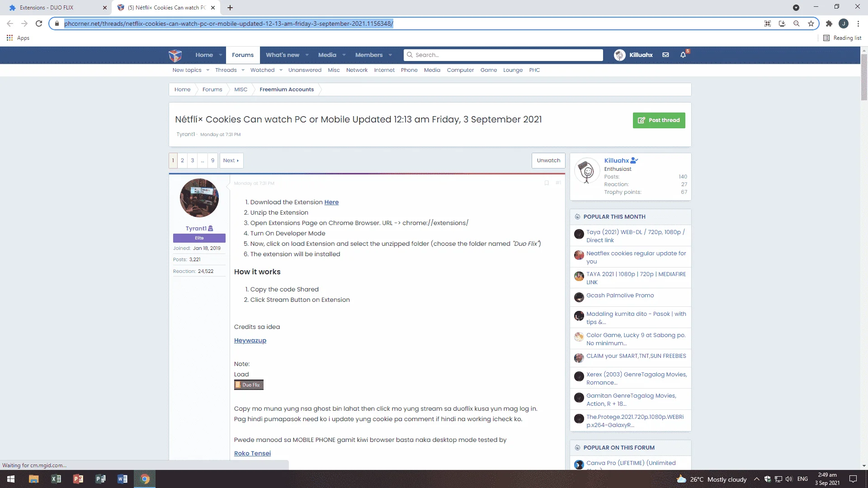
Task: Open Chrome from taskbar
Action: point(145,479)
